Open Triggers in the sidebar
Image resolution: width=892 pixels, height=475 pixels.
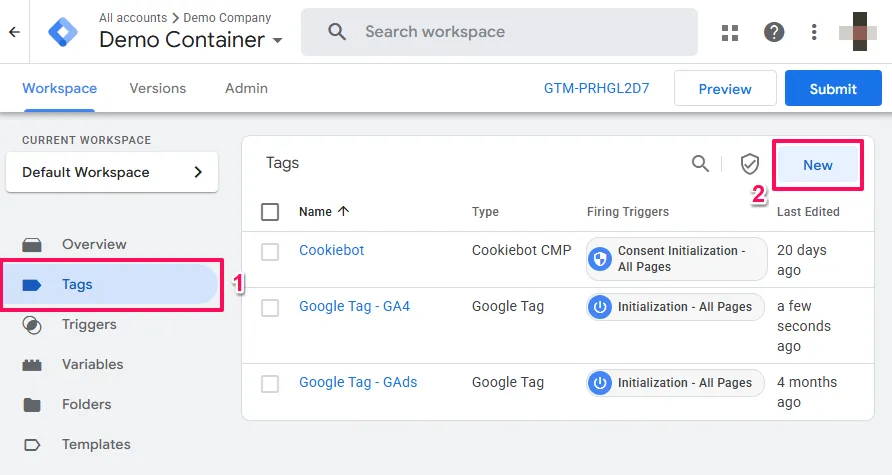click(x=89, y=325)
